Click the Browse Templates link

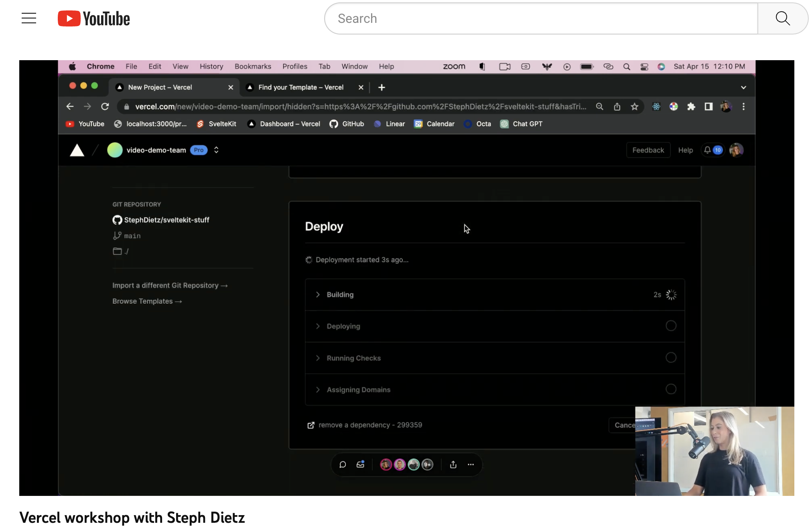point(147,301)
